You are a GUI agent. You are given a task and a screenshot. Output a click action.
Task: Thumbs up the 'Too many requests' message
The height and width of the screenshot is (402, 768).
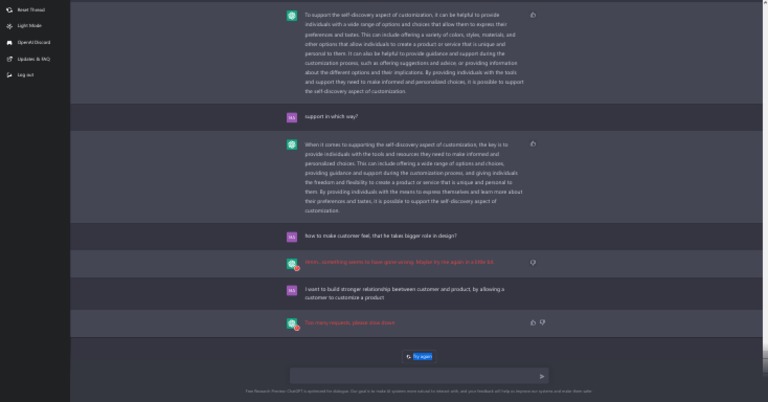(x=533, y=322)
